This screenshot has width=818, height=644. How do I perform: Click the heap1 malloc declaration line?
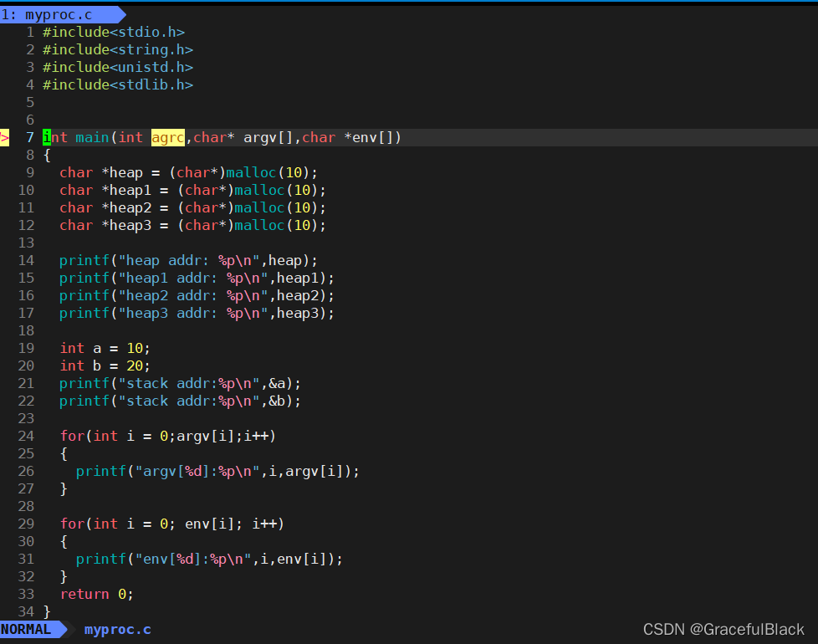click(192, 191)
